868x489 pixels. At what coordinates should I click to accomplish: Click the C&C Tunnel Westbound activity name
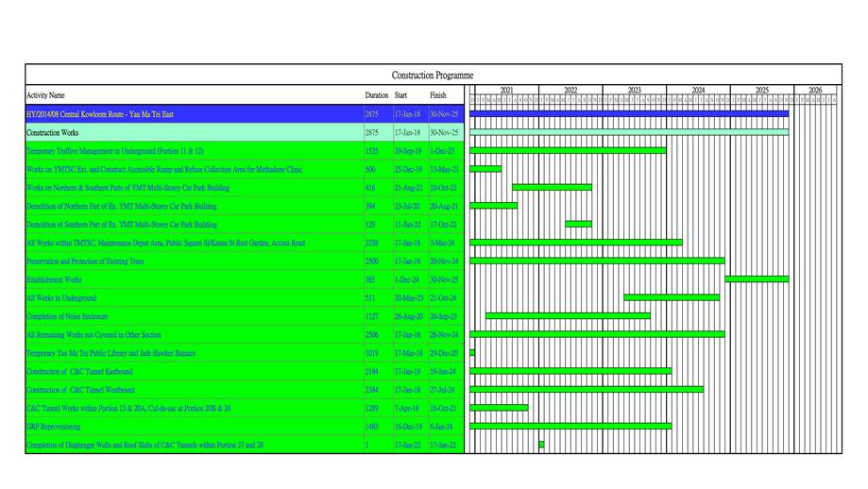[x=80, y=390]
